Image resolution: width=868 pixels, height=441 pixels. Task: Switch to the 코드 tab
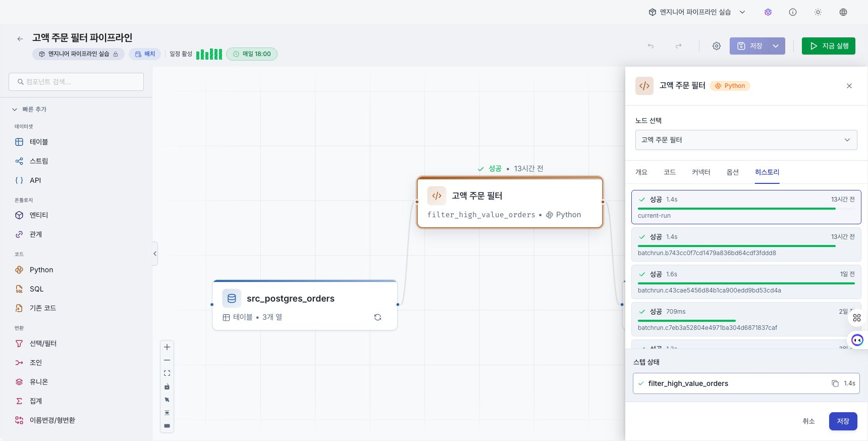click(670, 172)
